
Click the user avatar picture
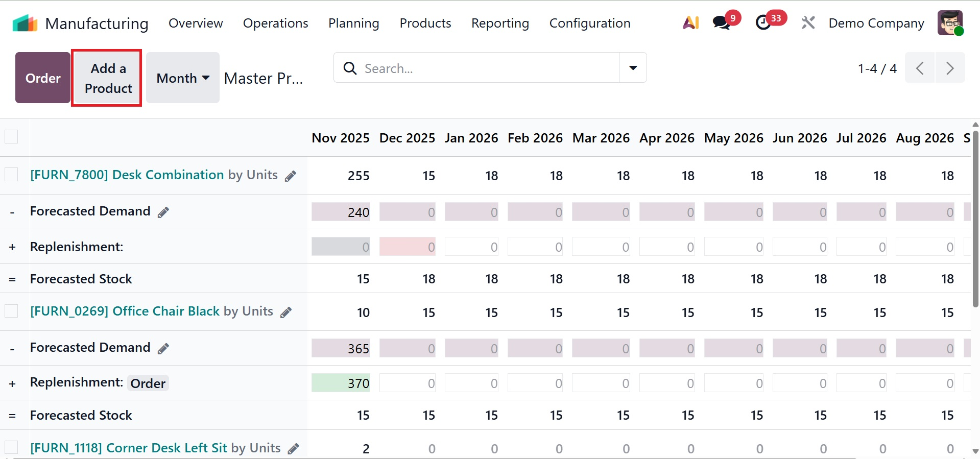[x=949, y=23]
